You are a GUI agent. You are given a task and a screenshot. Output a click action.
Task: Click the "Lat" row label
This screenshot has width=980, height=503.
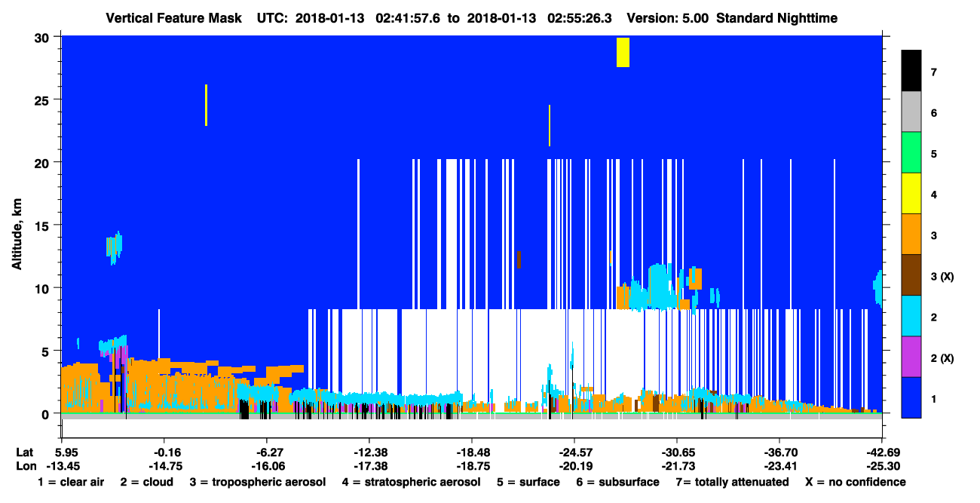pyautogui.click(x=25, y=452)
